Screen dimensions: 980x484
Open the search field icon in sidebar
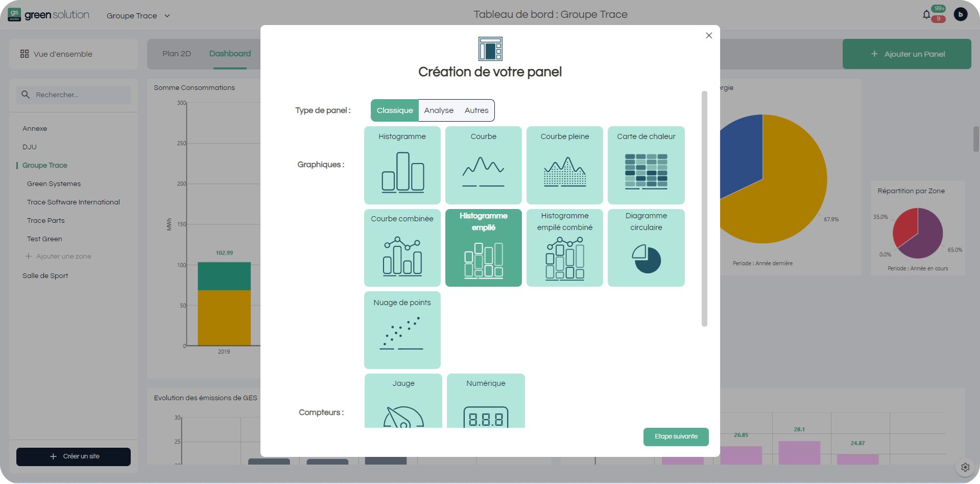26,95
